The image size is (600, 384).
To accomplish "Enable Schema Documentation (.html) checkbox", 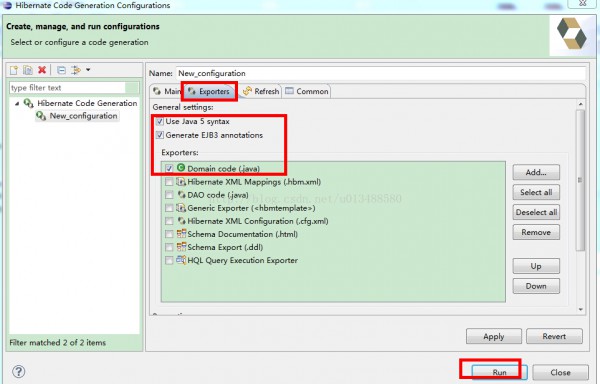I will 169,234.
